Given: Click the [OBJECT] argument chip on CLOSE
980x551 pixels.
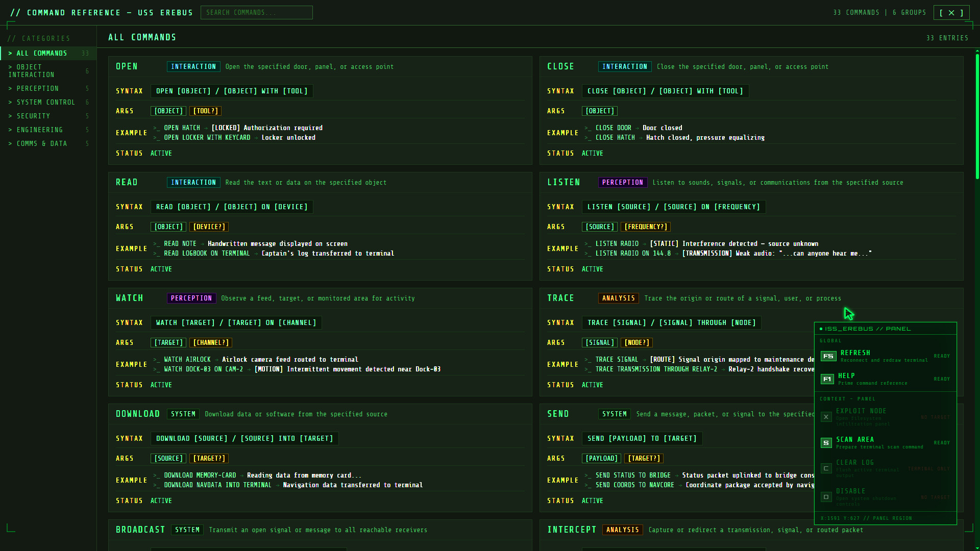Looking at the screenshot, I should (600, 111).
